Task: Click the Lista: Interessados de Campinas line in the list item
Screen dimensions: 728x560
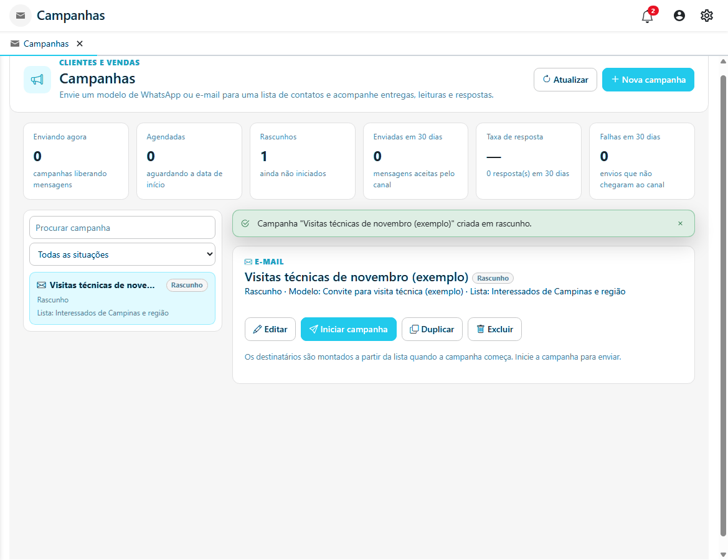Action: [103, 313]
